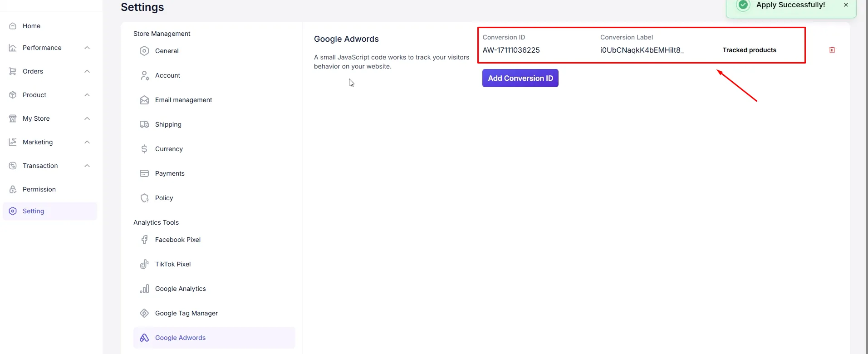Image resolution: width=868 pixels, height=354 pixels.
Task: Collapse the Orders menu chevron
Action: click(x=87, y=71)
